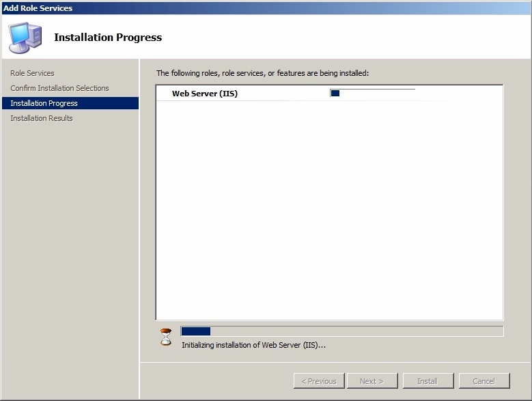The width and height of the screenshot is (532, 401).
Task: Select Role Services step in sidebar
Action: click(x=32, y=73)
